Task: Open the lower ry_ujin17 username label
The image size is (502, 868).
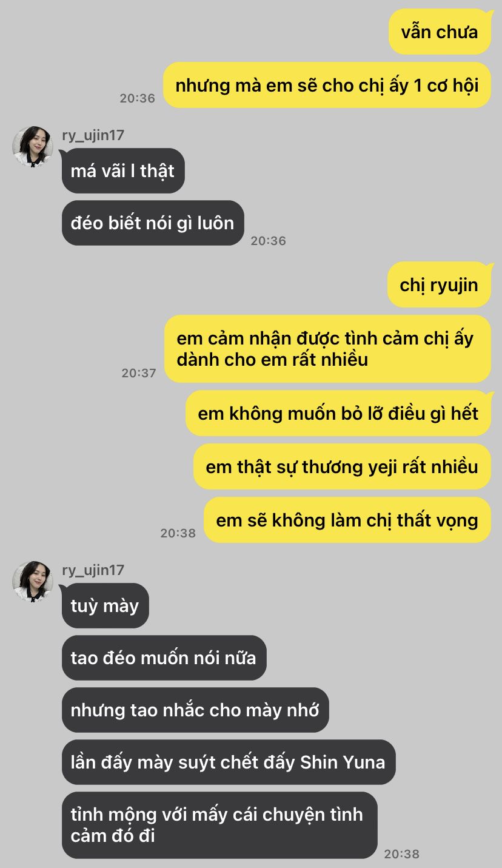Action: pyautogui.click(x=93, y=570)
